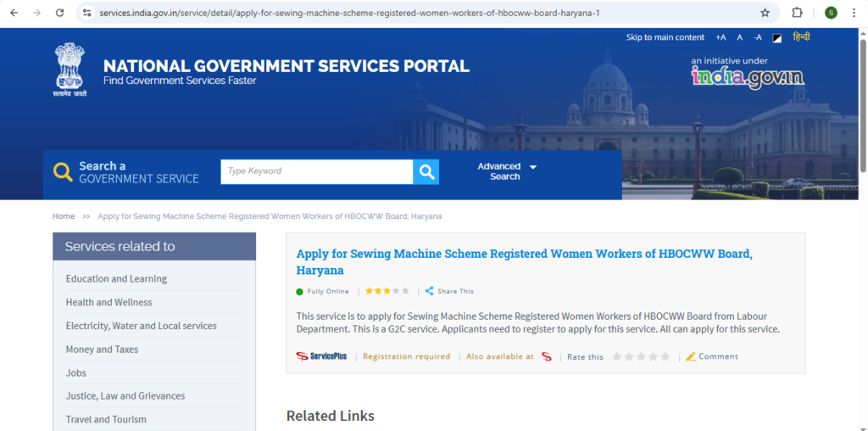Open Justice, Law and Grievances category
The image size is (868, 431).
(x=125, y=396)
